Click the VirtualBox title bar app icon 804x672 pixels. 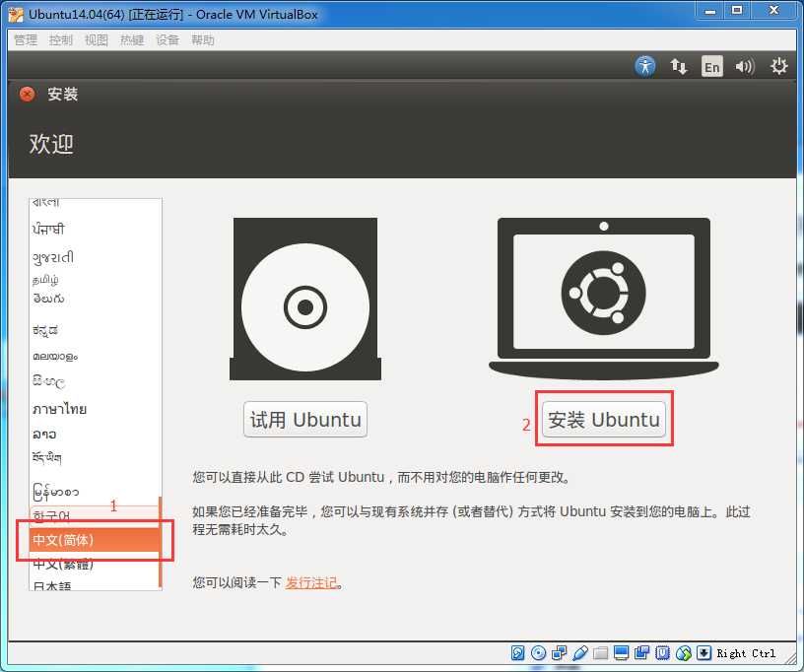point(16,15)
